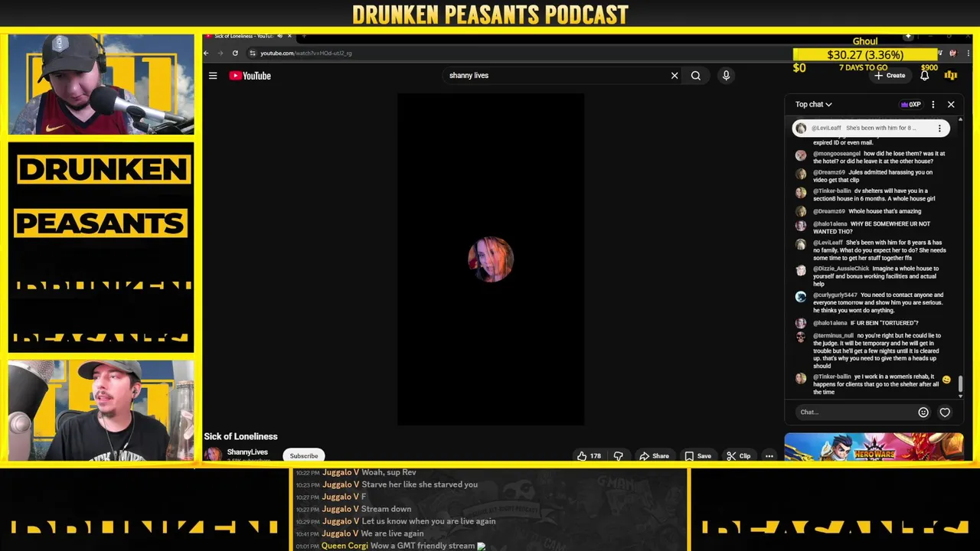The image size is (980, 551).
Task: Run search with the magnifier button
Action: [x=696, y=76]
